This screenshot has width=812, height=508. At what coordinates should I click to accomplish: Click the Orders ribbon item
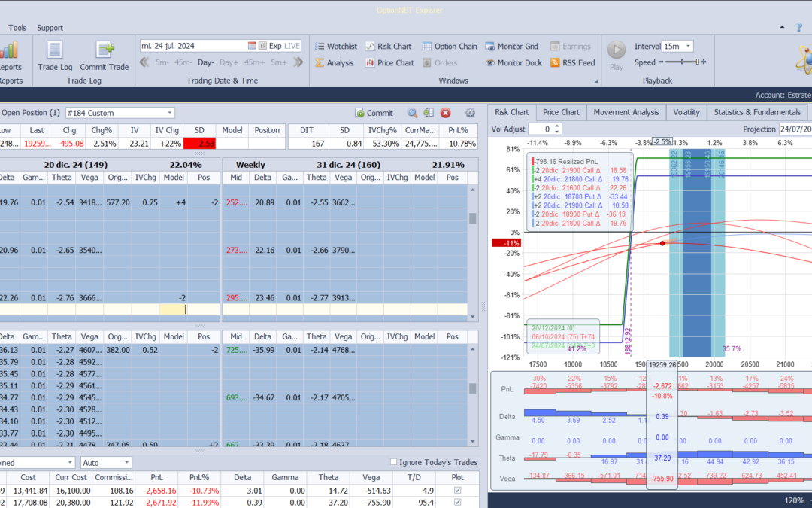click(440, 62)
